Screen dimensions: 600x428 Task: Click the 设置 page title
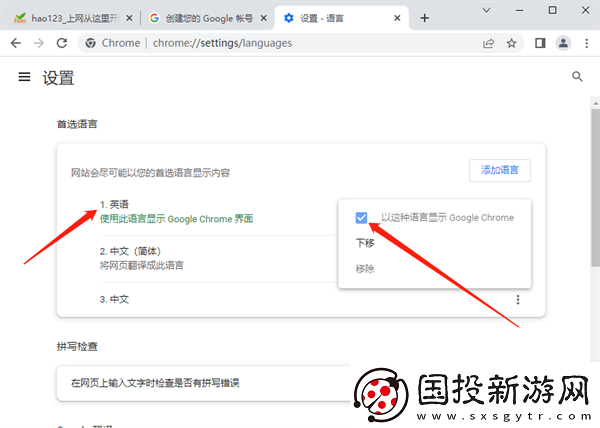point(58,78)
